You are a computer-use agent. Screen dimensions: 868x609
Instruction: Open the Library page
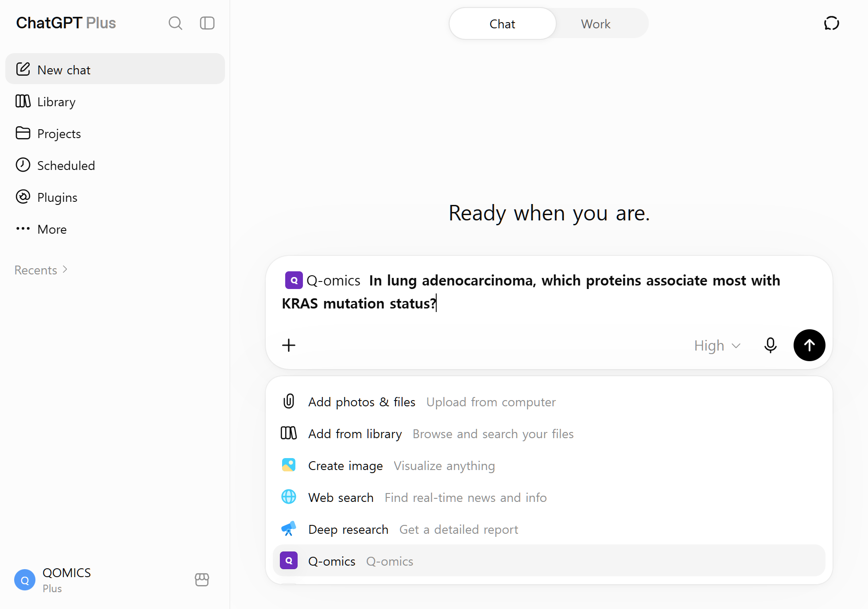[x=115, y=101]
